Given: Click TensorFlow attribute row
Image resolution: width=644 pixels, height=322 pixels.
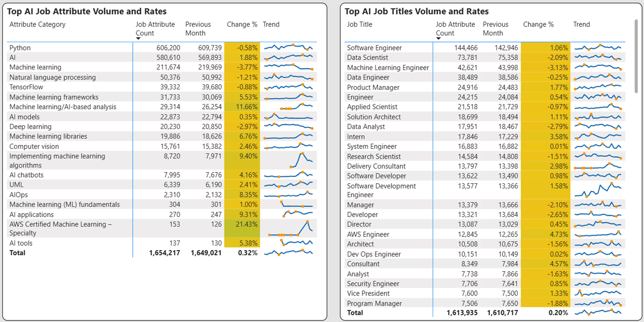Looking at the screenshot, I should click(x=26, y=87).
